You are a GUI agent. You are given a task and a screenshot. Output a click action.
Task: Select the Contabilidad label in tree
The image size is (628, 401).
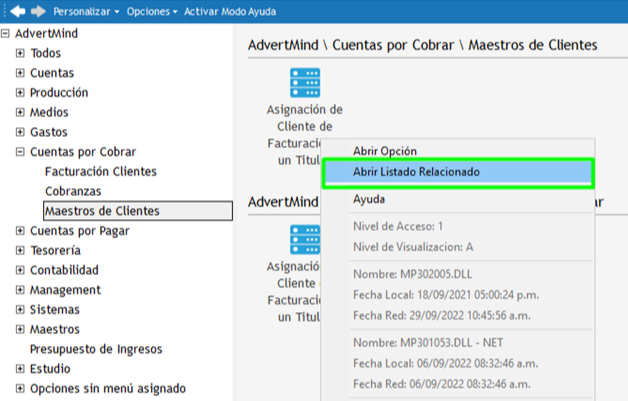[64, 270]
